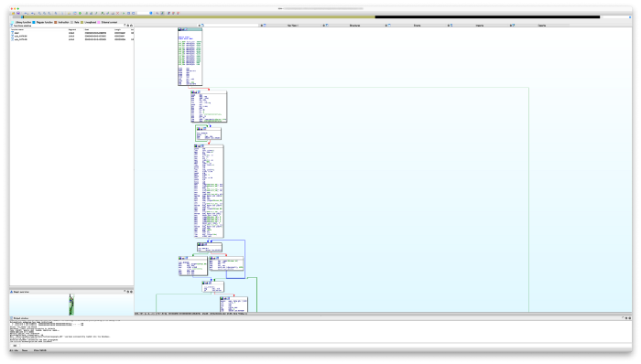Image resolution: width=641 pixels, height=364 pixels.
Task: Jump forward with the forward arrow icon
Action: coord(33,13)
